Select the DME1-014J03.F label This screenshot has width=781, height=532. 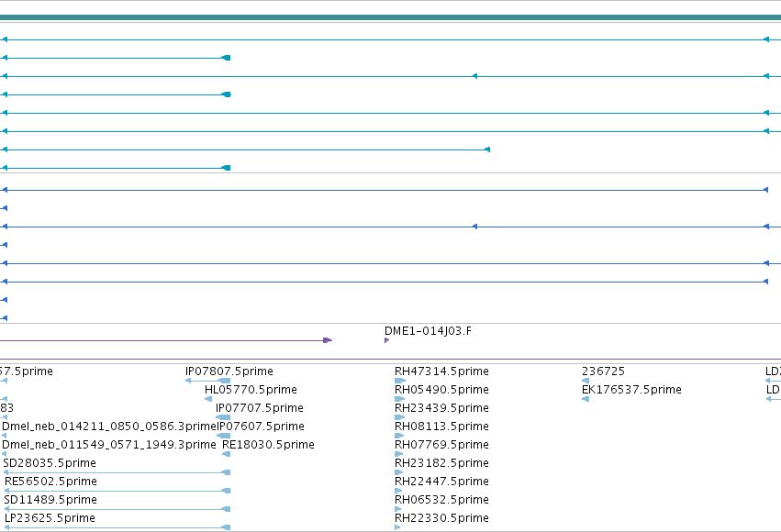click(428, 331)
